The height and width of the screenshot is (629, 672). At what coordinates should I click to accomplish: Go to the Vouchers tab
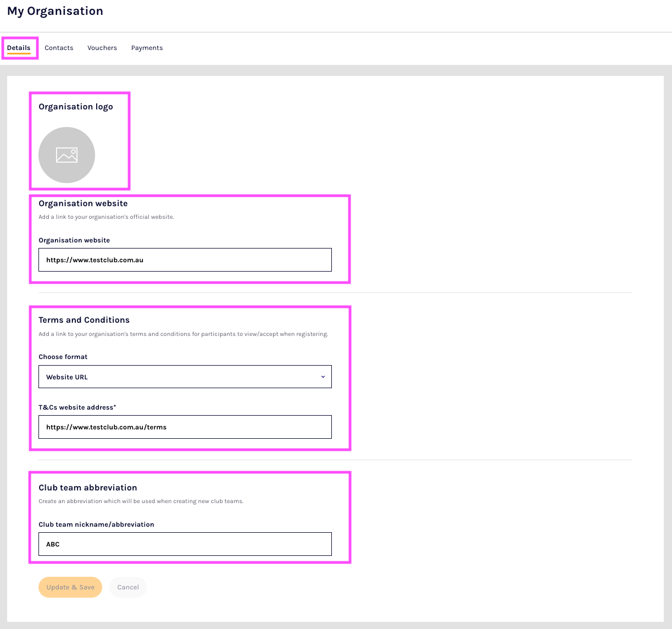102,48
